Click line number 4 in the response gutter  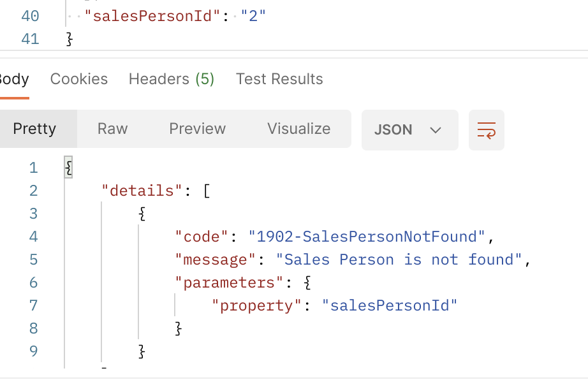click(x=33, y=237)
